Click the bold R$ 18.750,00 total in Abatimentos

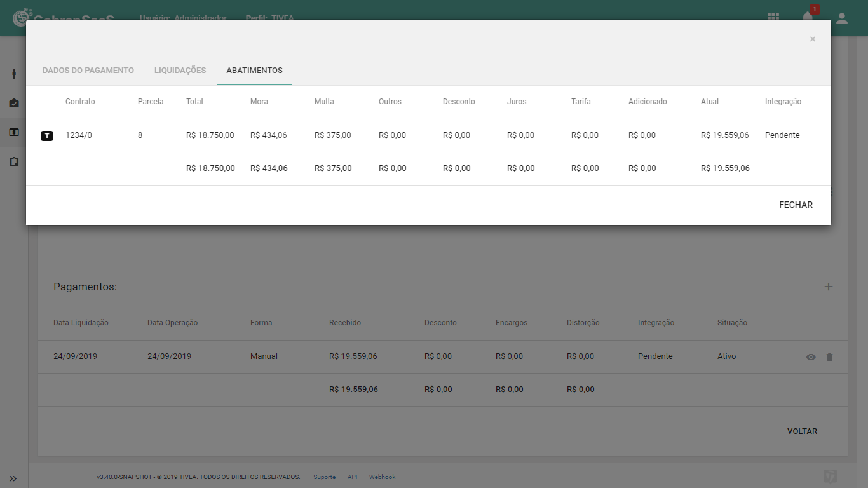210,168
